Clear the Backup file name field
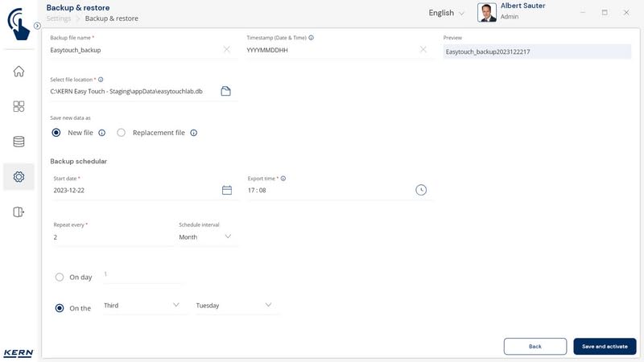 coord(227,50)
